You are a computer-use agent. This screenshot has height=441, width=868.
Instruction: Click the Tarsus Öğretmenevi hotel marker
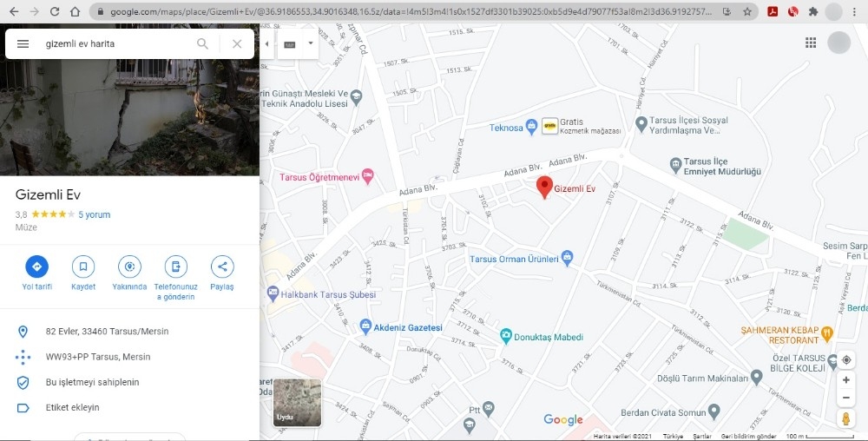367,176
